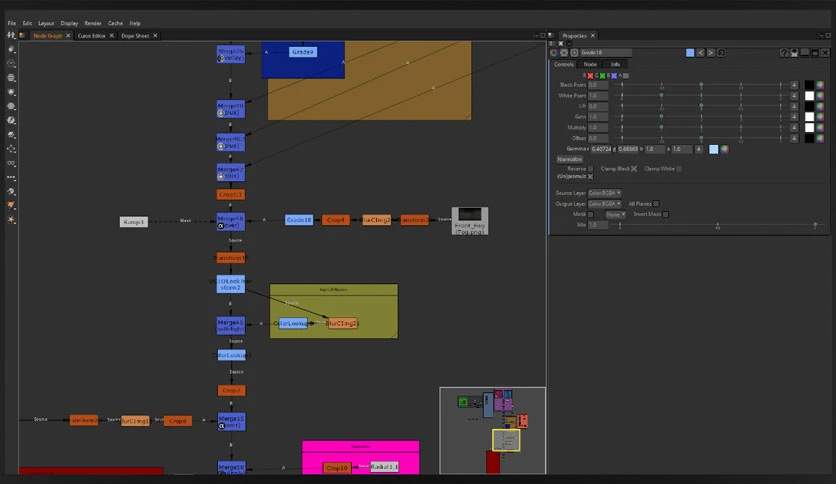The height and width of the screenshot is (484, 836).
Task: Expand Lift to four channel values
Action: tap(794, 107)
